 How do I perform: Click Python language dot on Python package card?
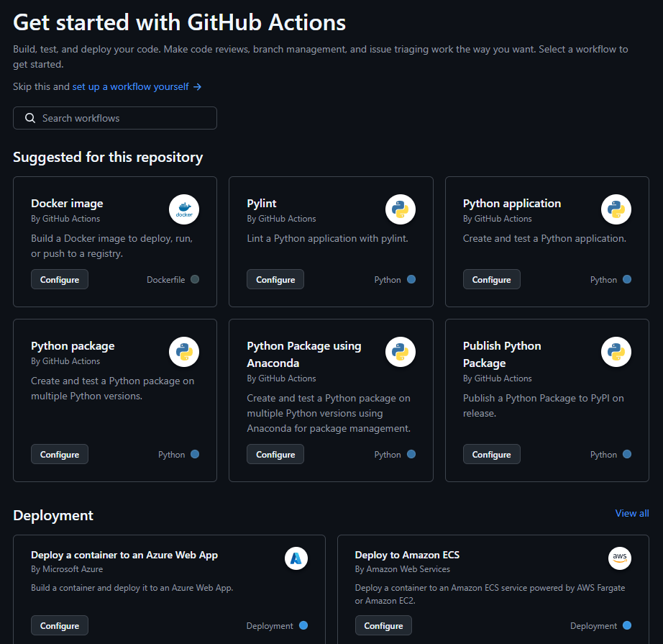point(195,454)
